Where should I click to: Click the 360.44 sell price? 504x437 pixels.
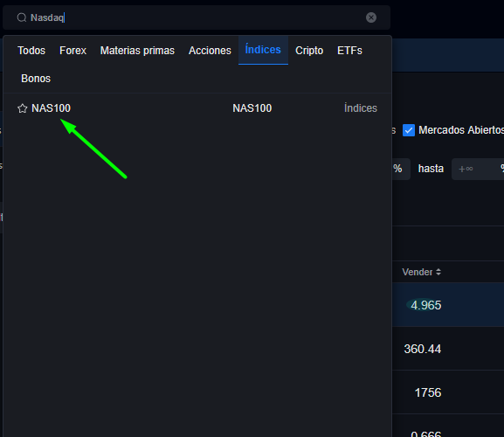coord(423,349)
